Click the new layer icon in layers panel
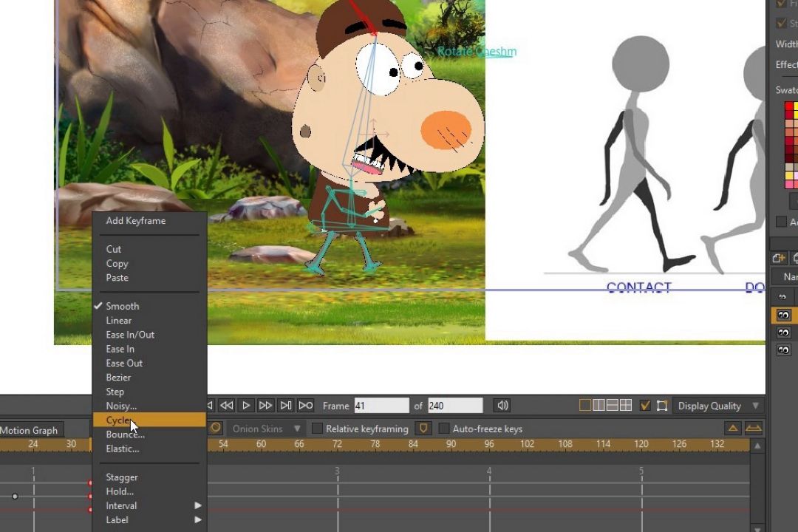This screenshot has height=532, width=798. click(x=777, y=258)
